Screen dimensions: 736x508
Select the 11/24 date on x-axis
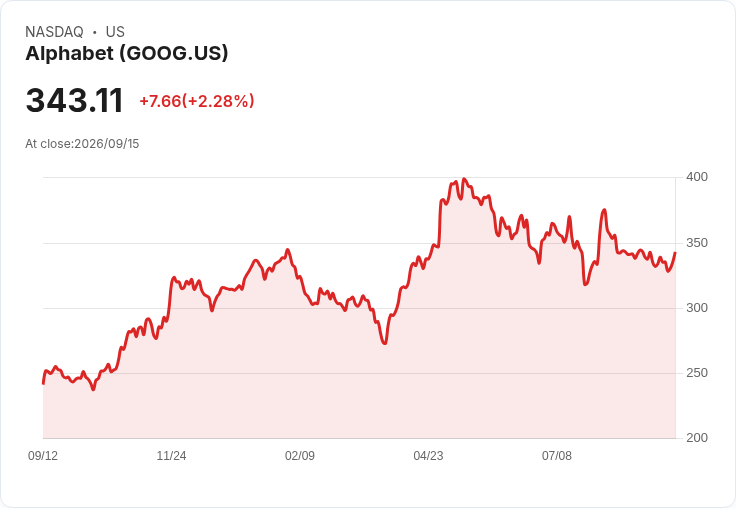click(x=171, y=455)
